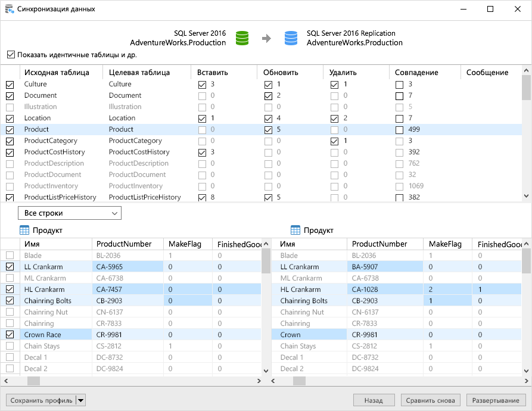Check the Illustration table row checkbox

10,107
